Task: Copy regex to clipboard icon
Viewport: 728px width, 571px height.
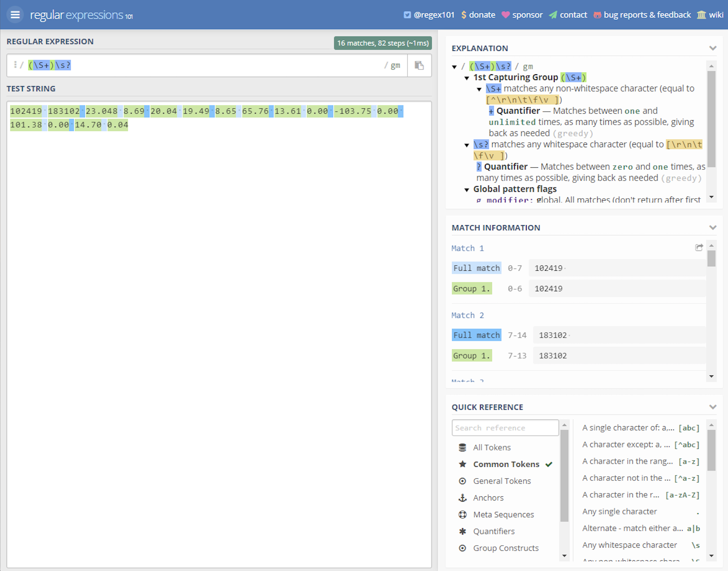Action: click(x=419, y=65)
